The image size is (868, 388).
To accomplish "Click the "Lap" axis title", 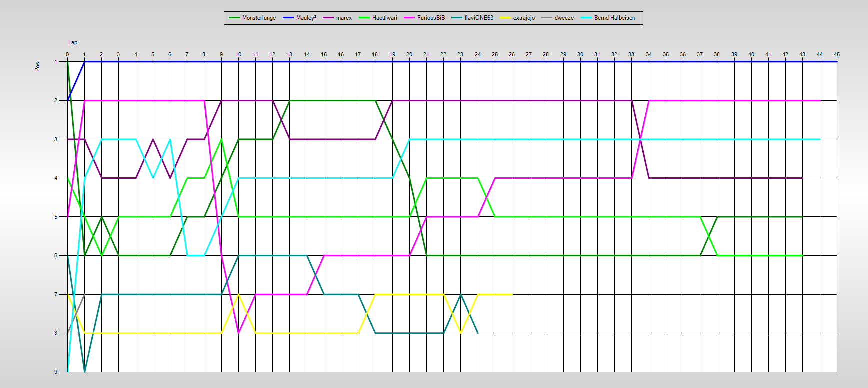I will pyautogui.click(x=73, y=42).
